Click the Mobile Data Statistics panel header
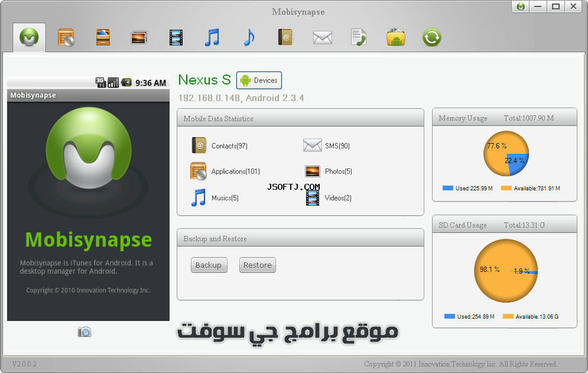 point(300,118)
